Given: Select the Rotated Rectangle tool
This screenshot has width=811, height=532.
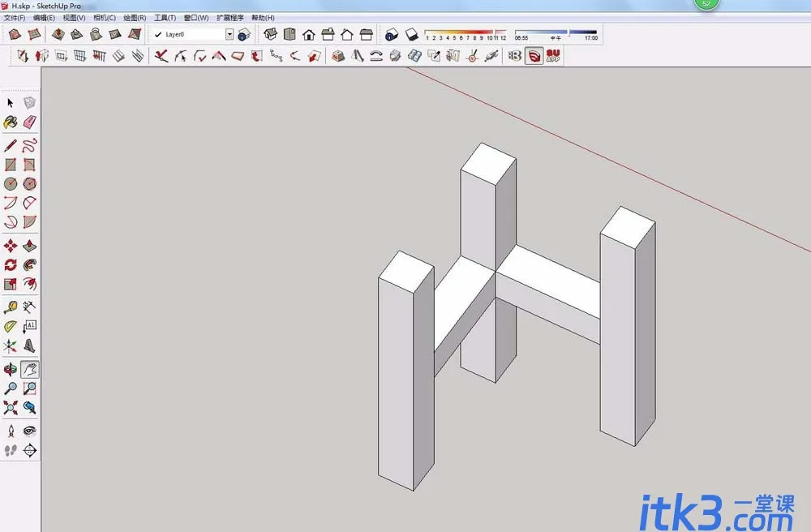Looking at the screenshot, I should [x=29, y=165].
